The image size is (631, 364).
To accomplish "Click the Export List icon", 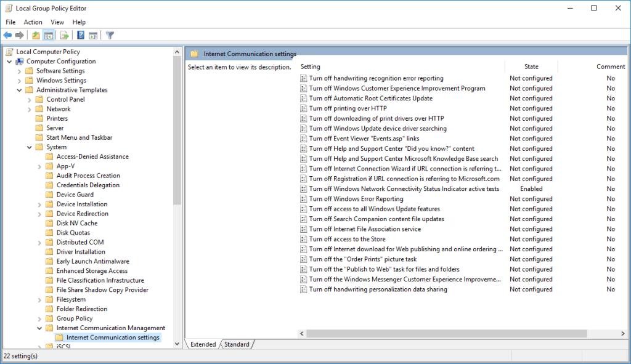I will [x=64, y=35].
